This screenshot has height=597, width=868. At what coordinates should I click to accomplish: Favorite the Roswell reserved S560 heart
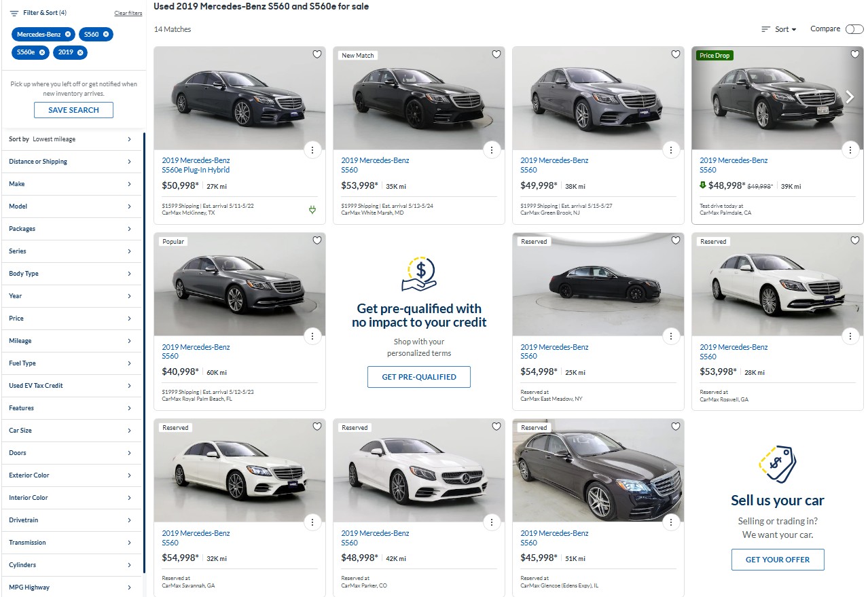point(854,240)
